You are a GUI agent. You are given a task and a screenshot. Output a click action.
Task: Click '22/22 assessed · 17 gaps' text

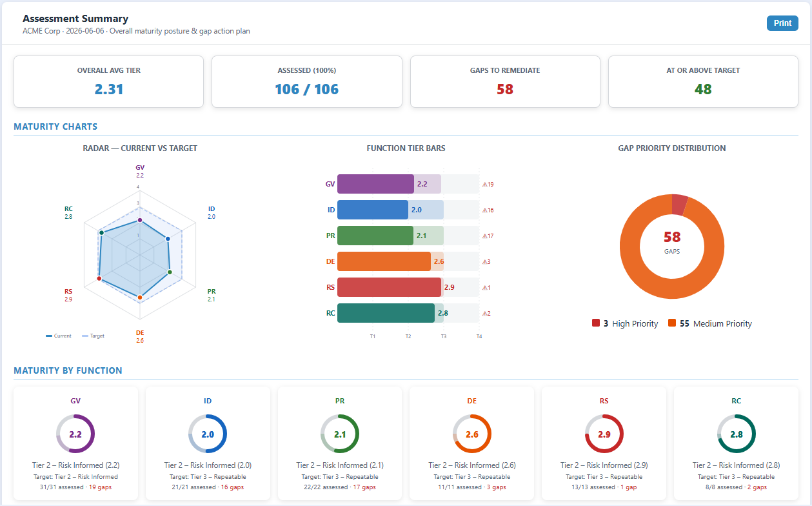click(x=340, y=487)
